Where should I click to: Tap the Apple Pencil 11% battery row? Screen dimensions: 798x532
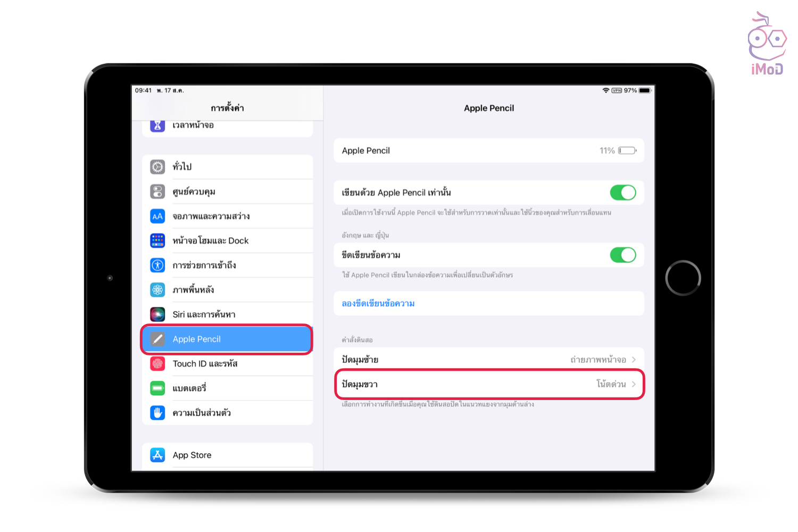(x=489, y=151)
